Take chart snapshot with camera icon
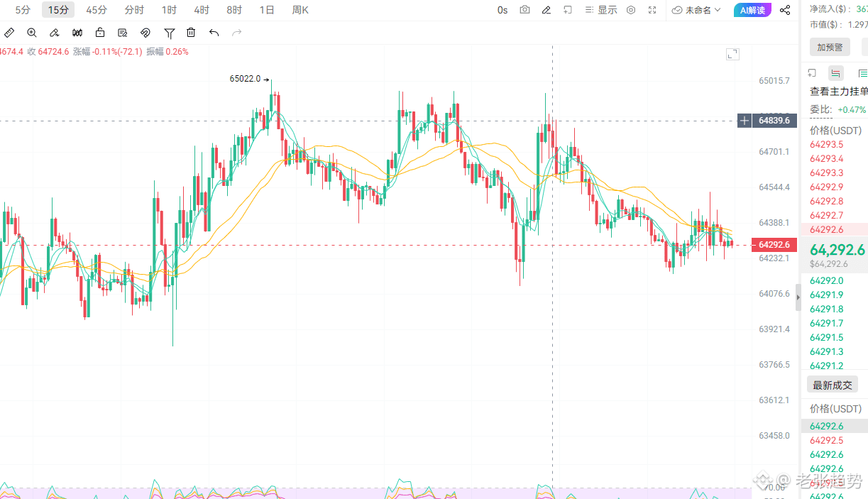868x499 pixels. pyautogui.click(x=524, y=10)
